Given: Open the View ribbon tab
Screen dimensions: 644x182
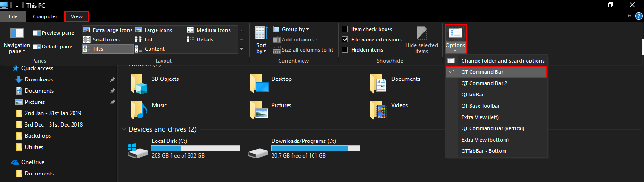Looking at the screenshot, I should coord(76,16).
